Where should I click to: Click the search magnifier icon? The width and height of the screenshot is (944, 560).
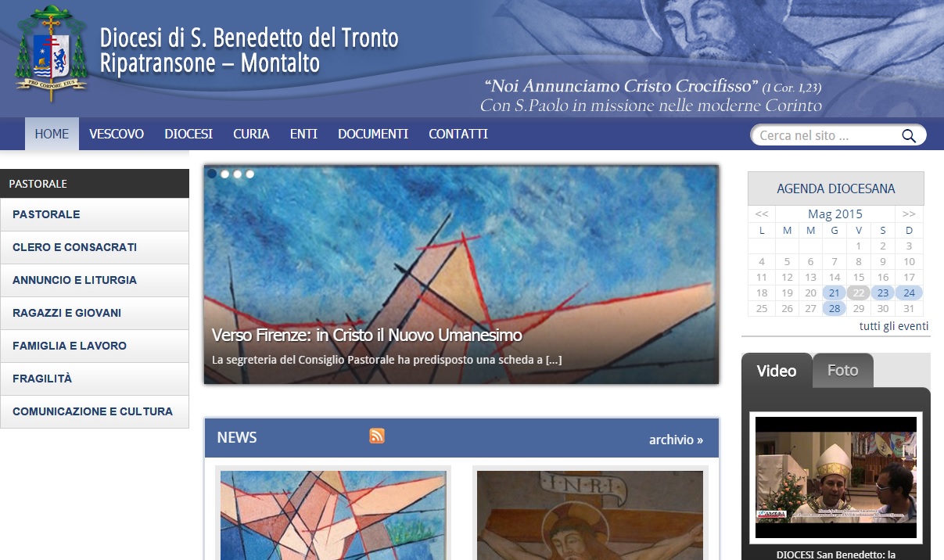tap(908, 136)
